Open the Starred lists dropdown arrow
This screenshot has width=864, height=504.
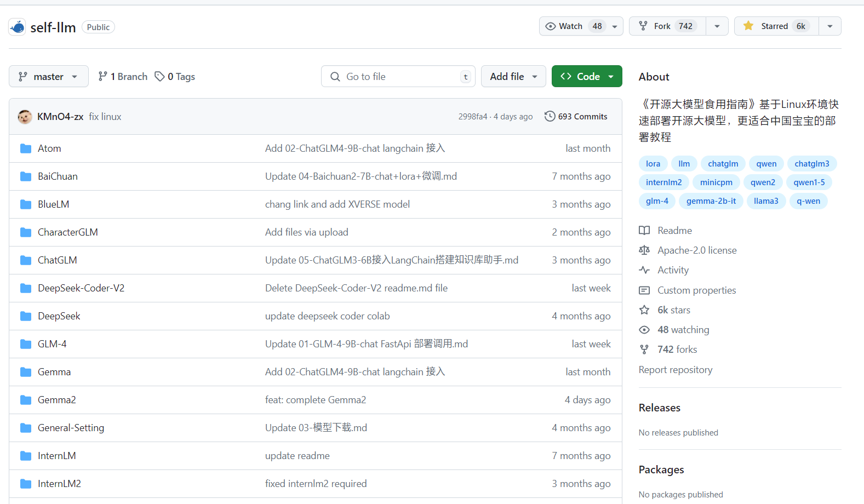pos(830,26)
